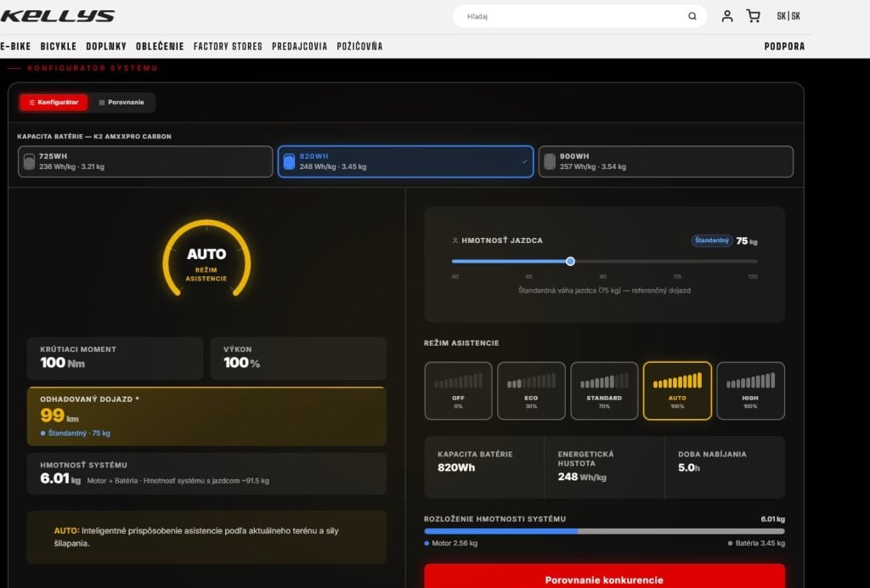Click the AUTO assistance gauge dial
The width and height of the screenshot is (870, 588).
(206, 259)
